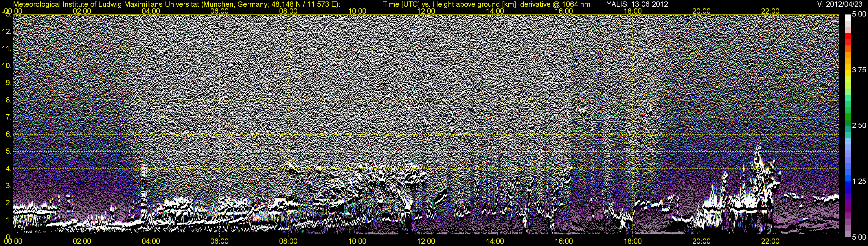Click the 08:00 label on the upper time axis
Viewport: 868px width, 246px height.
click(x=288, y=11)
